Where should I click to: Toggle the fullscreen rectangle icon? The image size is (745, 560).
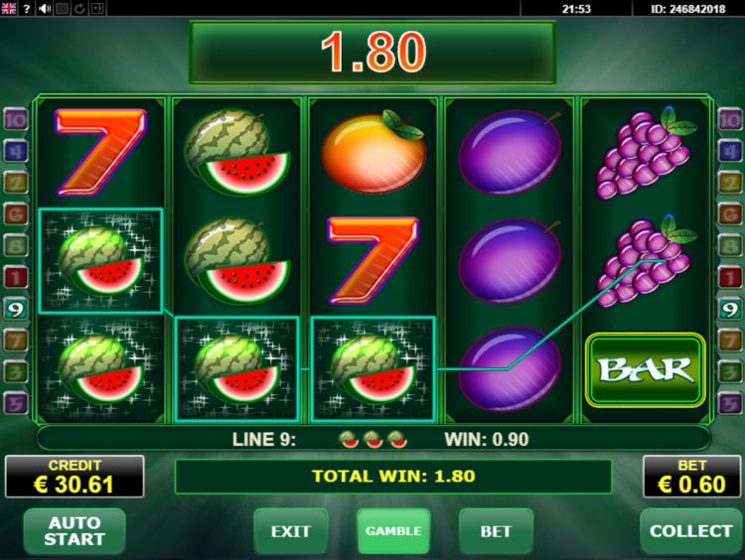62,8
